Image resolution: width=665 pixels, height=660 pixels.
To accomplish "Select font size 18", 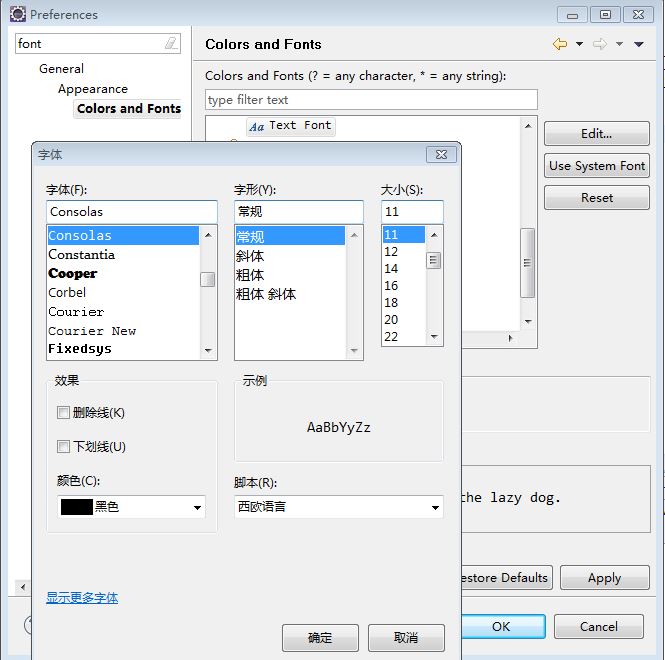I will coord(403,302).
